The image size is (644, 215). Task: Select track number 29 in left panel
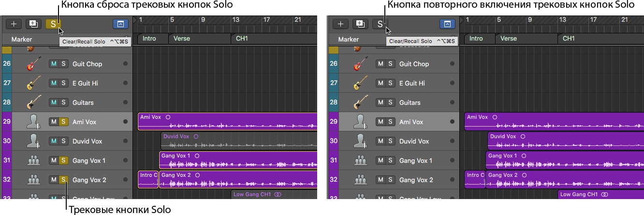click(7, 122)
